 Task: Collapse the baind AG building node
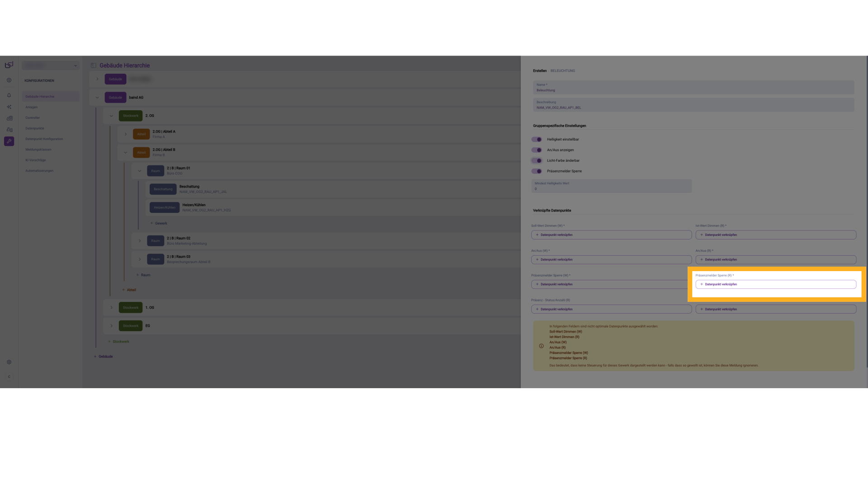pos(97,98)
